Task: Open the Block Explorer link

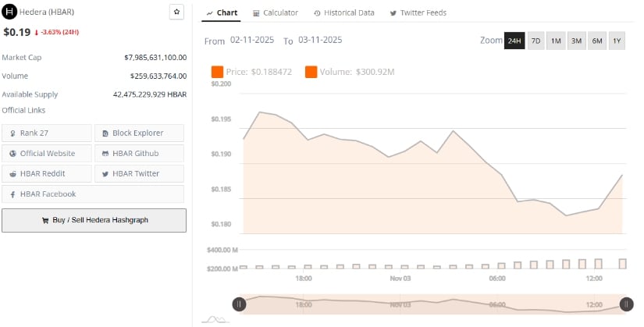Action: tap(139, 133)
